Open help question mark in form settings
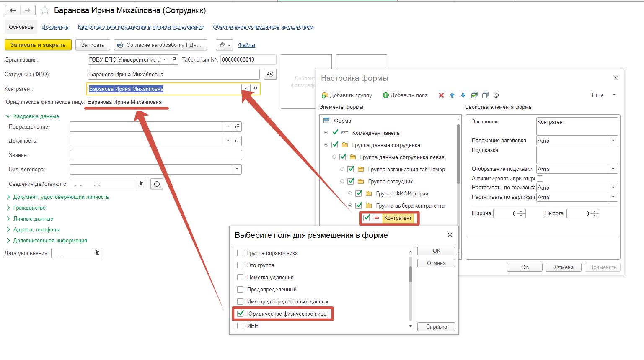Image resolution: width=644 pixels, height=360 pixels. tap(496, 95)
